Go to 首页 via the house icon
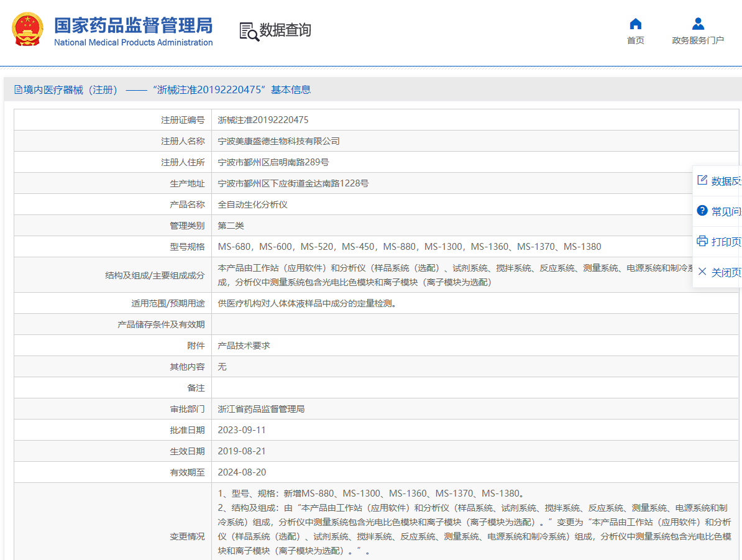This screenshot has height=560, width=742. coord(636,24)
